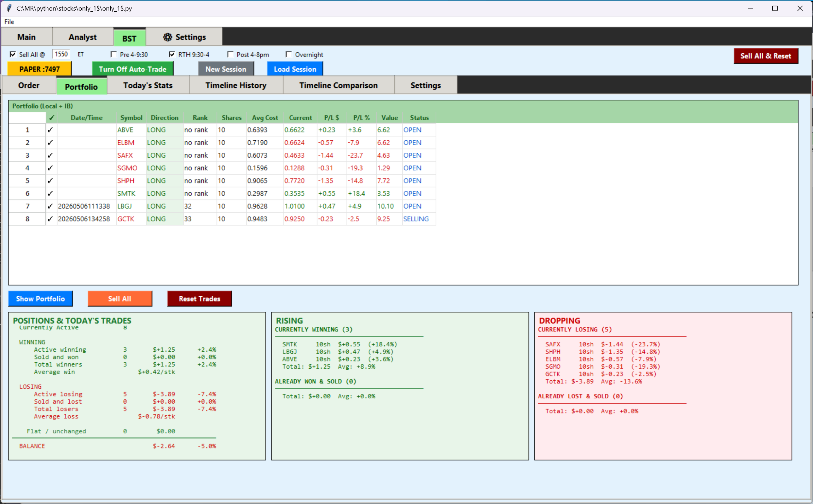Screen dimensions: 813x504
Task: Click the CURRENTLY WINNING (3) heading
Action: pos(314,329)
